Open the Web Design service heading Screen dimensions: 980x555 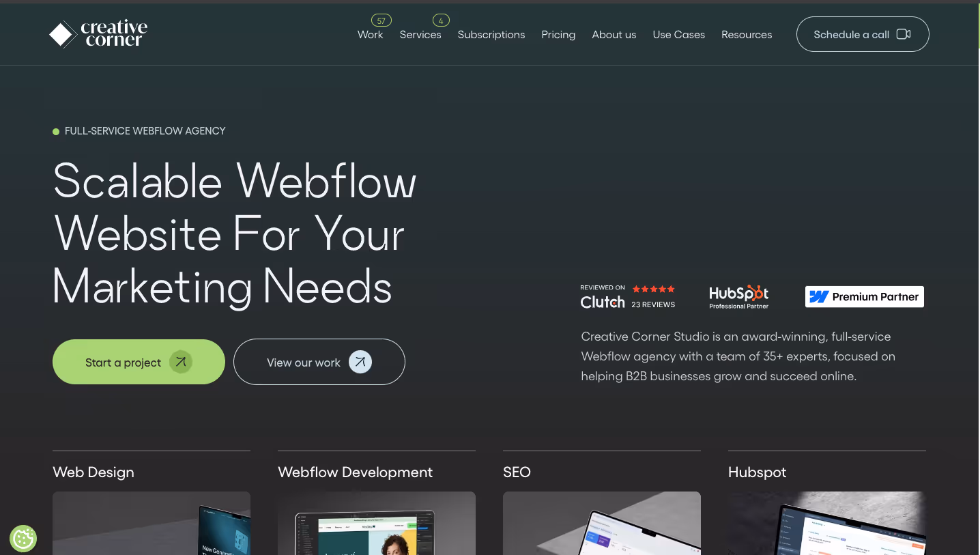tap(93, 472)
